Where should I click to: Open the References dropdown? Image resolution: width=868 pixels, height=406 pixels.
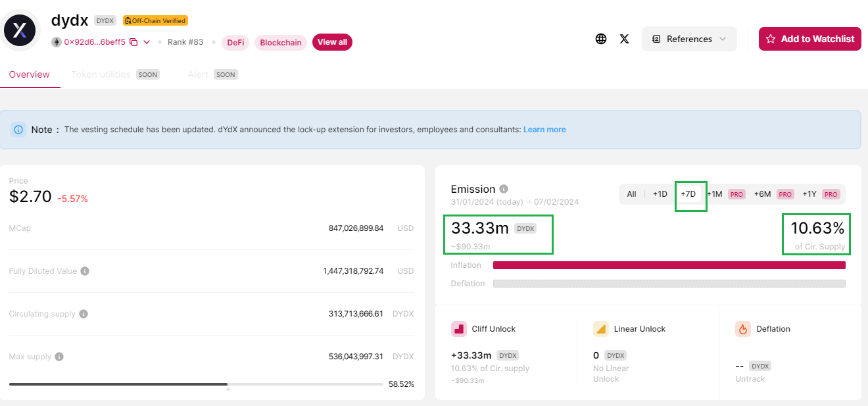tap(689, 39)
